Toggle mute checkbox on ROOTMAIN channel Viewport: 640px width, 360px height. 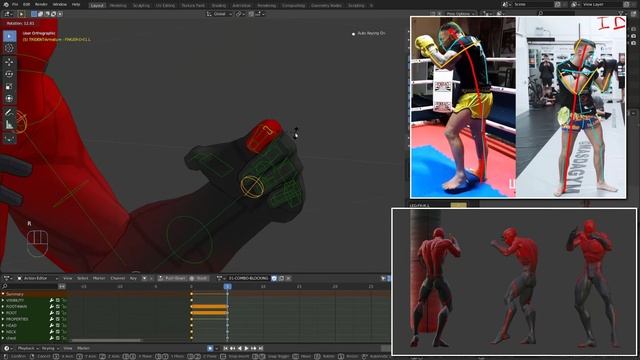58,307
